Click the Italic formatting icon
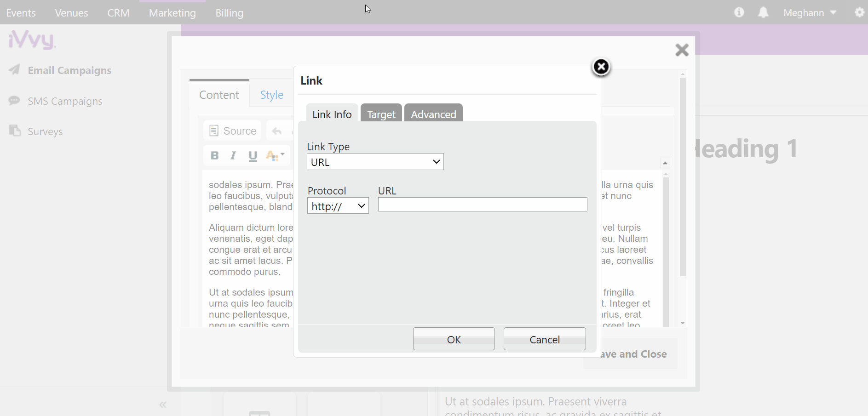The width and height of the screenshot is (868, 416). 233,155
